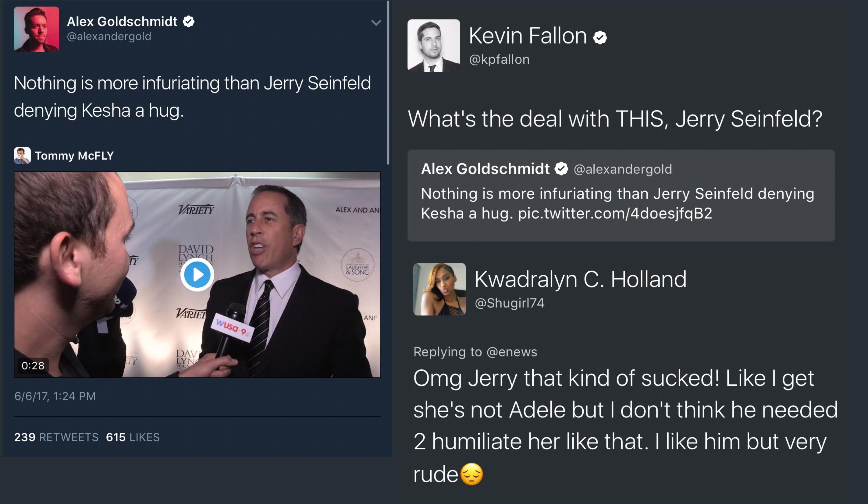Open pic.twitter.com/4doesjfqB2 link
This screenshot has height=504, width=868.
[x=615, y=213]
